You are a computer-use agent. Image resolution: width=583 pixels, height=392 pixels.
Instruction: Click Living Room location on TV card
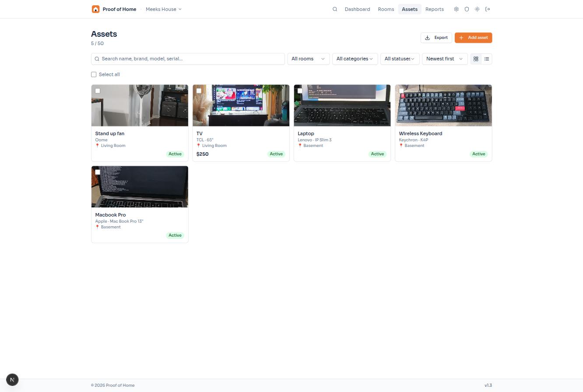click(x=211, y=146)
